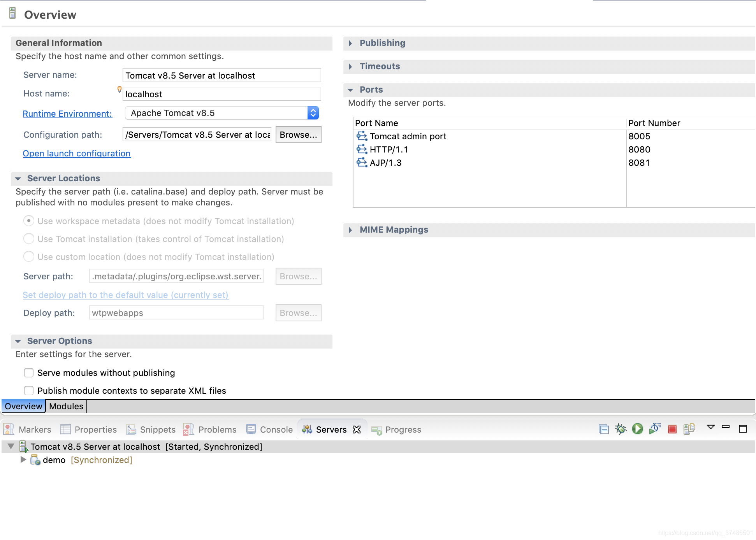Click the Snippets view icon
756x540 pixels.
pos(131,430)
